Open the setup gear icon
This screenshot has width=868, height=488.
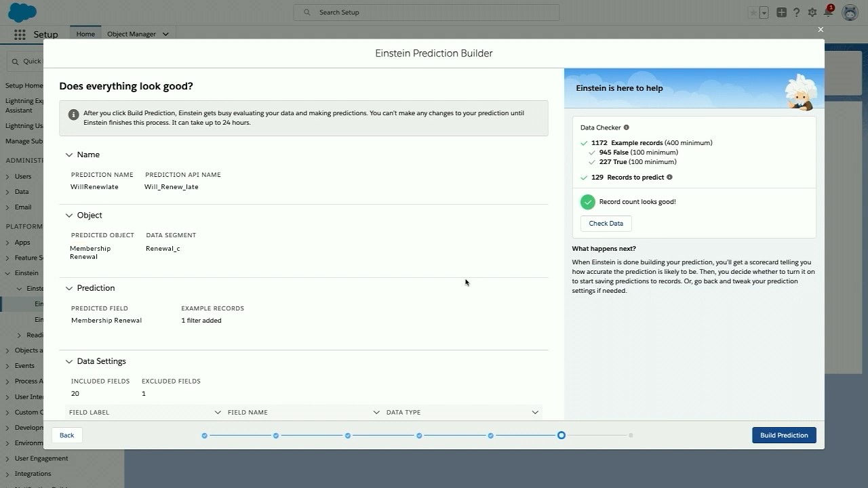pyautogui.click(x=812, y=12)
